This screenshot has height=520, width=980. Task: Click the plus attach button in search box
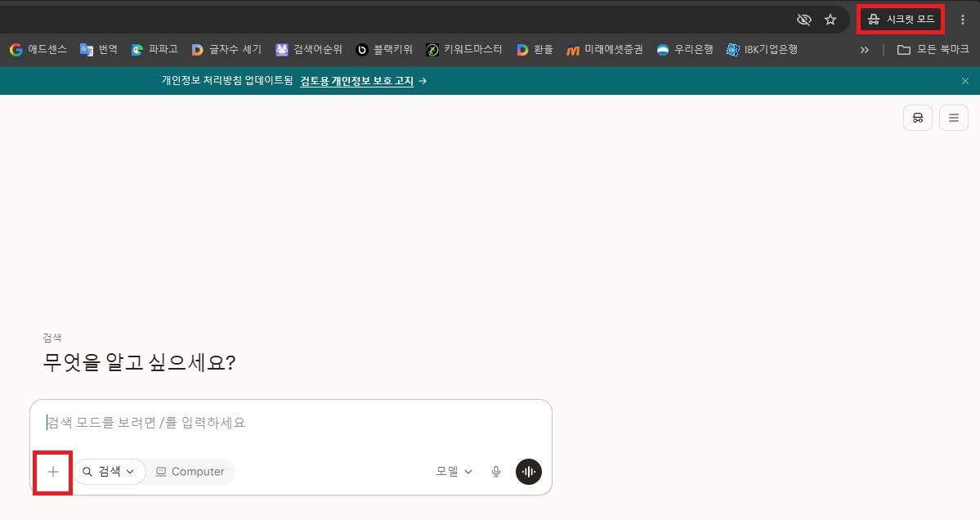[52, 472]
